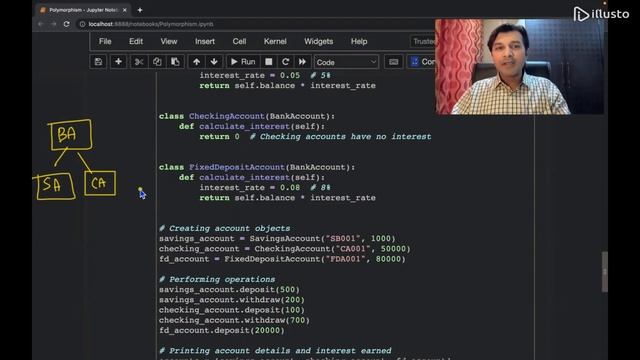
Task: Click the fd_account.deposit(20000) line
Action: 222,331
